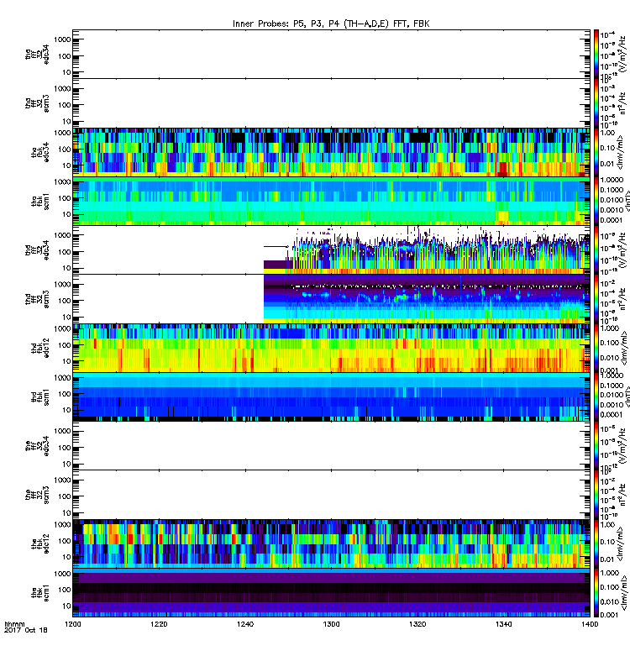
Task: Click the "thd fff 32 edc34" panel label
Action: point(37,249)
